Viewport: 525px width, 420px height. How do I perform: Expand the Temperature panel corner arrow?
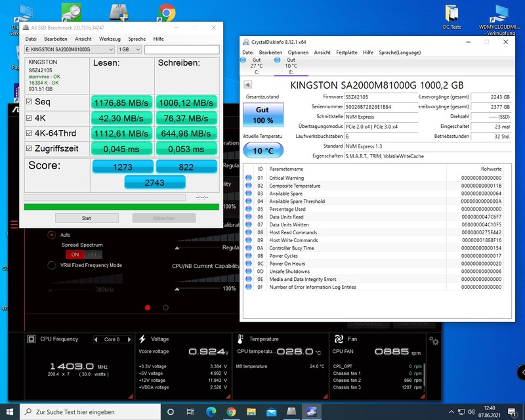(x=325, y=396)
